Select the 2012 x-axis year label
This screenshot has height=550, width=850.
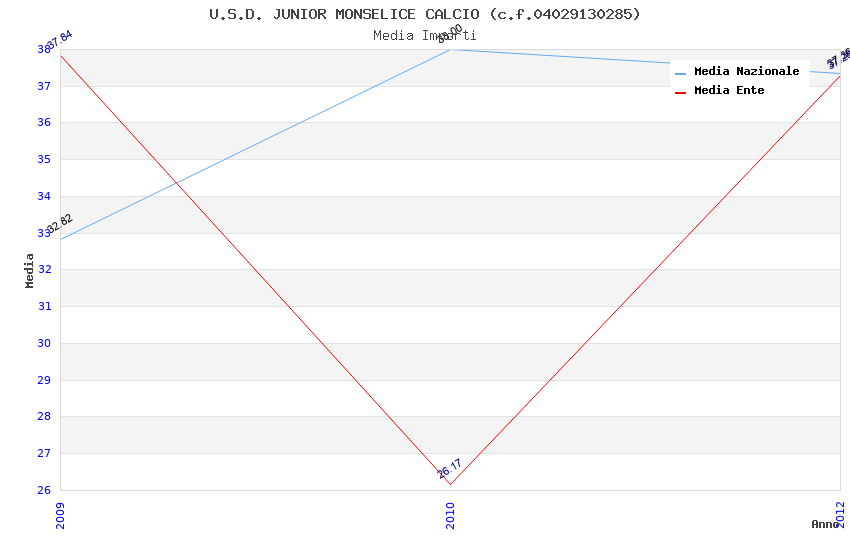tap(840, 515)
